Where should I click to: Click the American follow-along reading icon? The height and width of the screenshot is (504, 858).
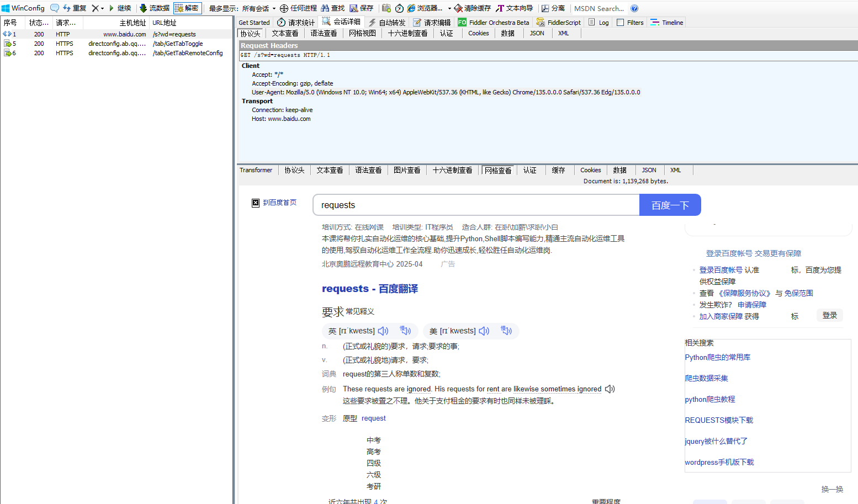pos(507,330)
